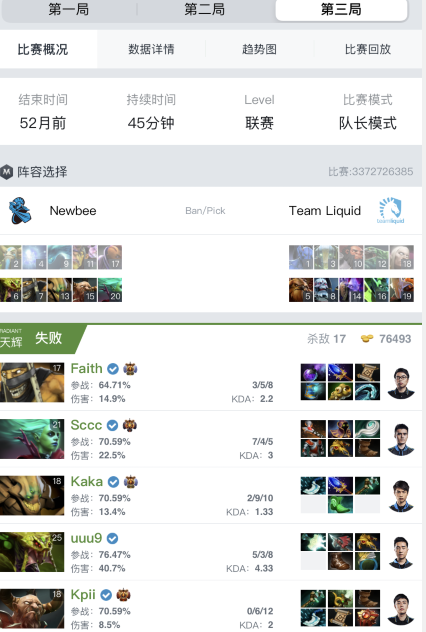Viewport: 426px width, 632px height.
Task: Click the Newbee team name
Action: [x=73, y=210]
